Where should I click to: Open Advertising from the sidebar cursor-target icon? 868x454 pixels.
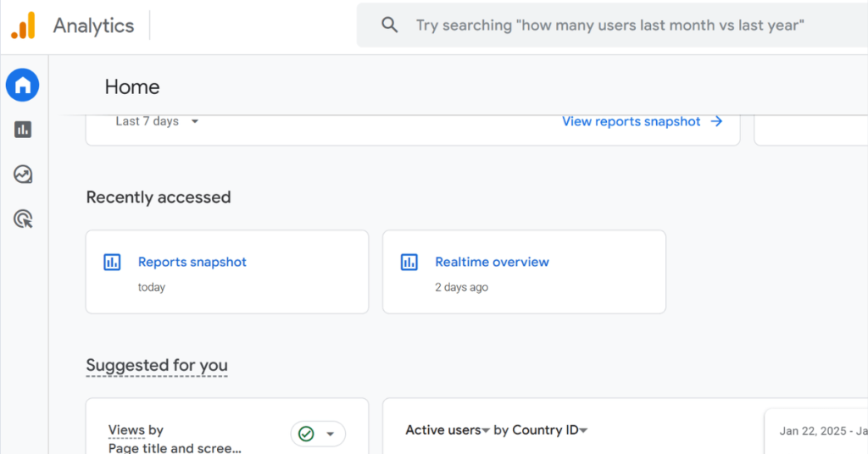[23, 219]
